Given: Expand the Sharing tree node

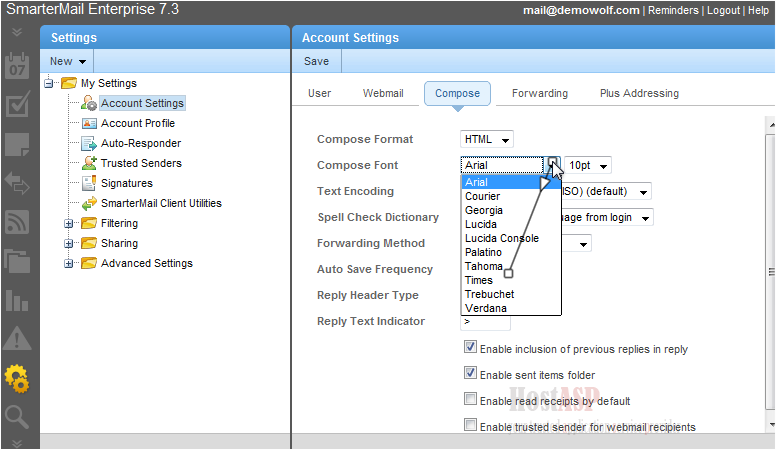Looking at the screenshot, I should (69, 243).
